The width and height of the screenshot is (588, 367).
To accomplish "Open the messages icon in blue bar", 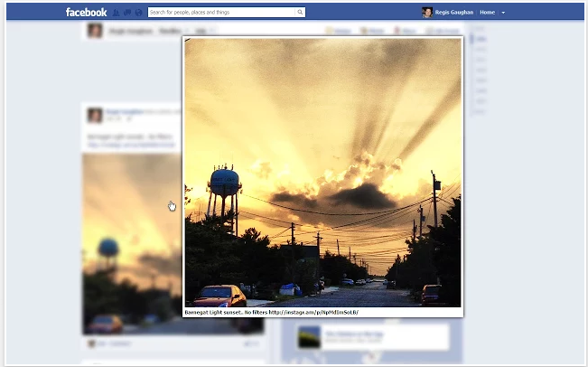I will click(x=127, y=13).
